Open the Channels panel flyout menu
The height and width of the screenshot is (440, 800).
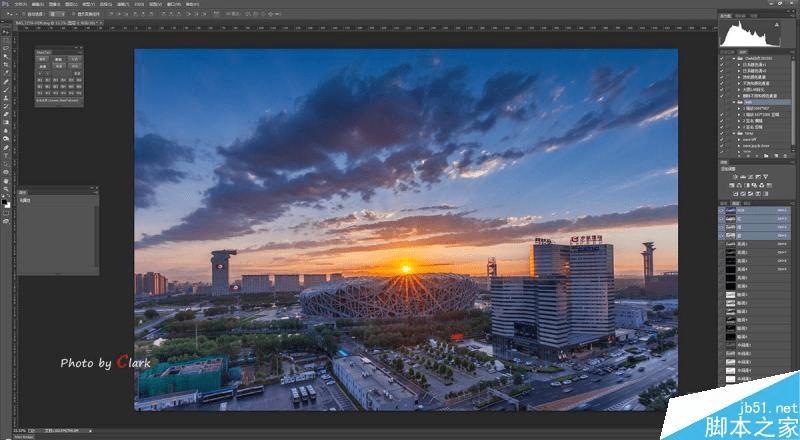coord(794,203)
